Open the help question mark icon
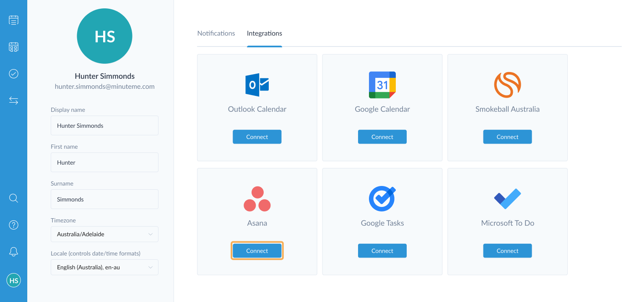The image size is (644, 302). (13, 225)
